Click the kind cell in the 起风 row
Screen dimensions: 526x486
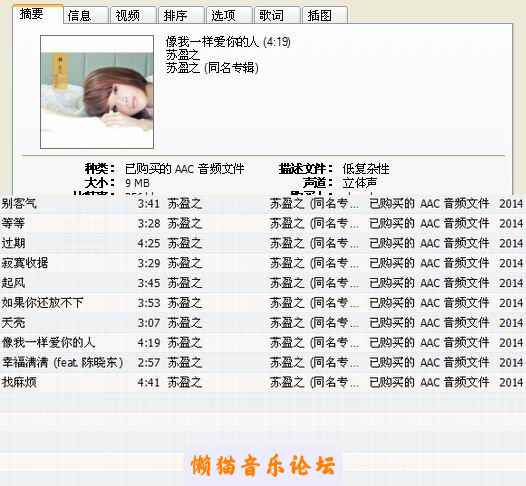(429, 283)
